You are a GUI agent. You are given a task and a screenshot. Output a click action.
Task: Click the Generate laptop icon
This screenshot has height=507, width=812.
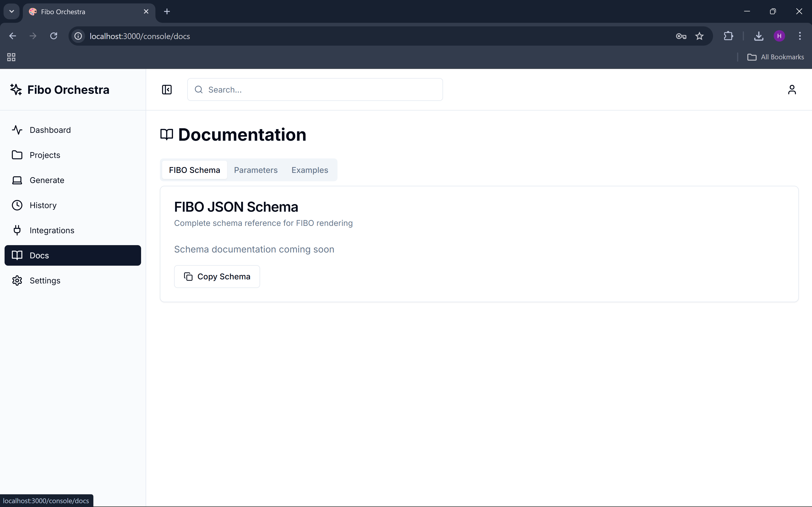coord(17,180)
